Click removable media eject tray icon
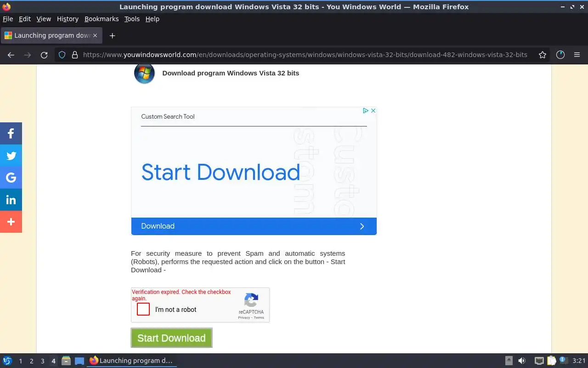 (x=509, y=361)
